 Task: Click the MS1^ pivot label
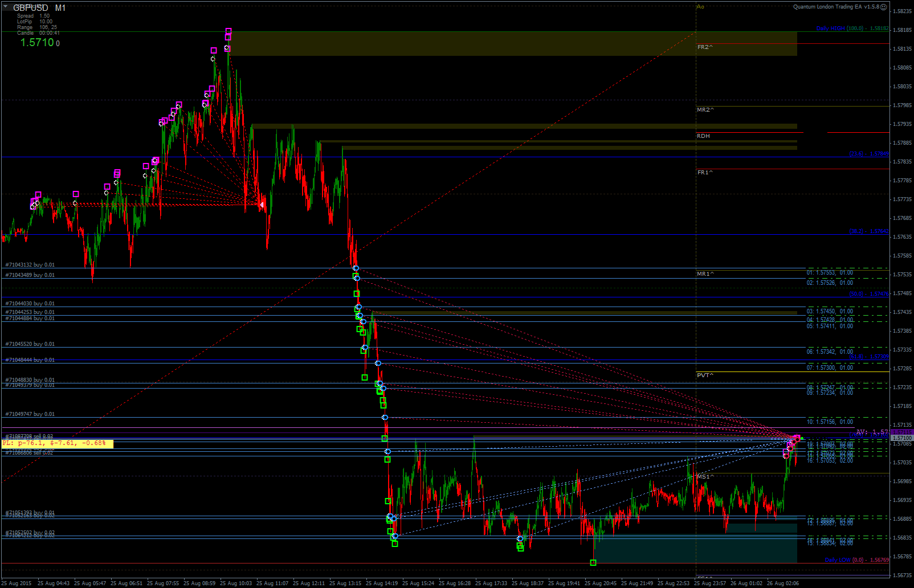click(x=705, y=477)
